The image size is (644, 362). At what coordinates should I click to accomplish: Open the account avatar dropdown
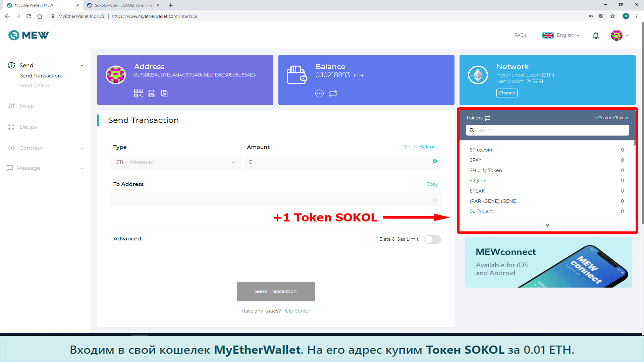click(620, 35)
